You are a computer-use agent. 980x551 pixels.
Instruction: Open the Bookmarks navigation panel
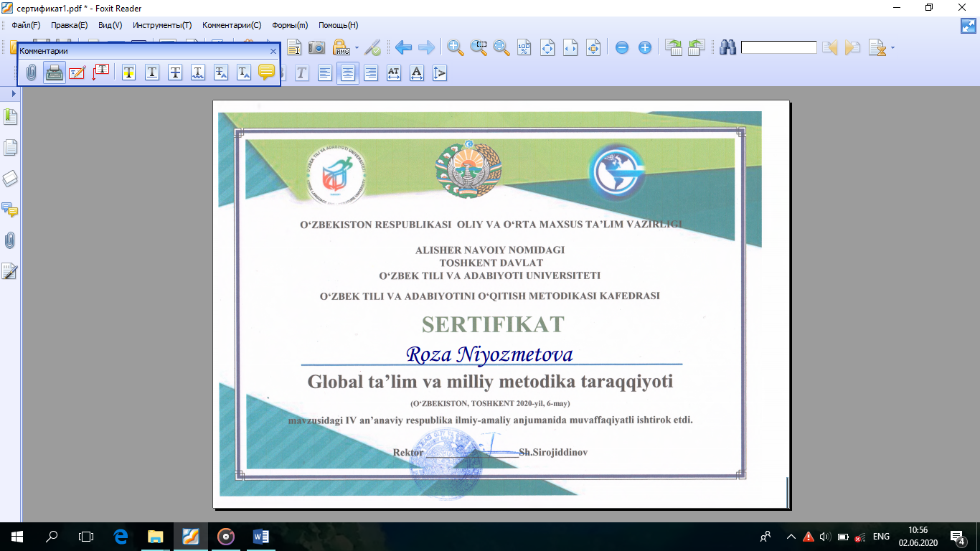(10, 117)
